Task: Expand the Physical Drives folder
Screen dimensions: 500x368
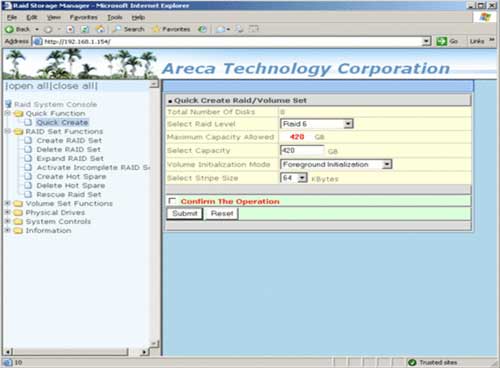Action: (x=8, y=212)
